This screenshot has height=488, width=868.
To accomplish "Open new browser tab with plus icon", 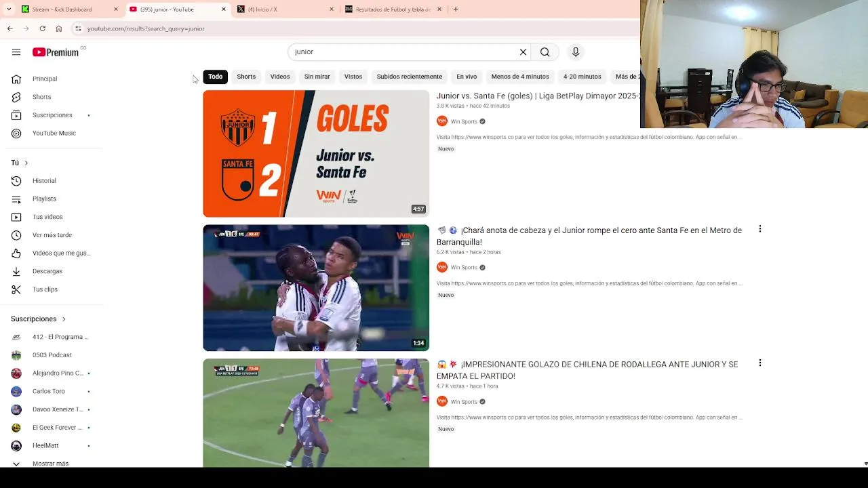I will tap(456, 9).
